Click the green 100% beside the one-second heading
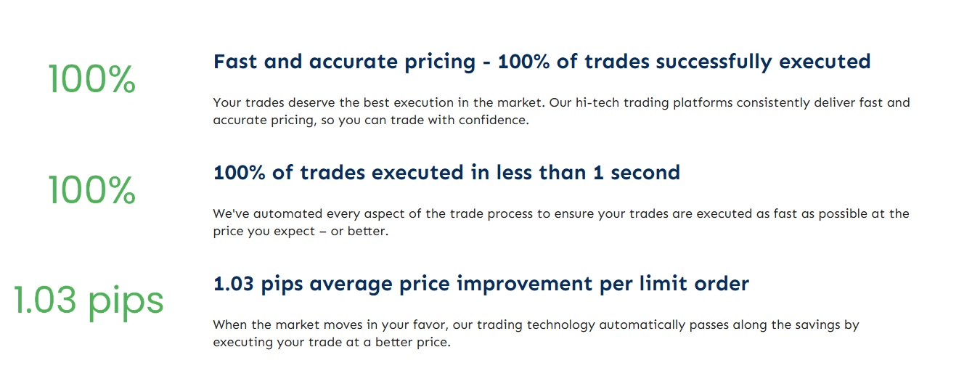 pos(91,190)
